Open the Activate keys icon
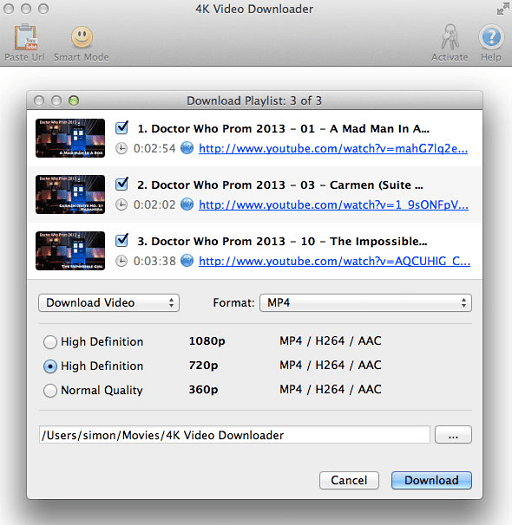Image resolution: width=512 pixels, height=525 pixels. click(449, 37)
